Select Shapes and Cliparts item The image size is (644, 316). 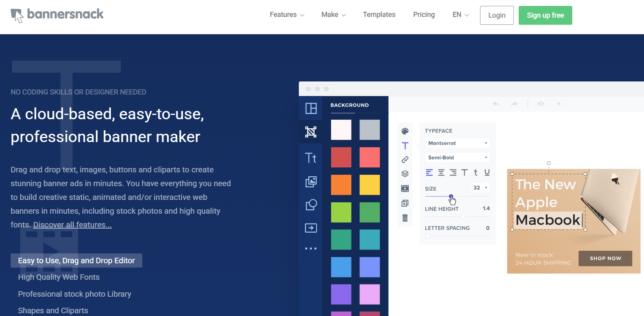point(53,310)
